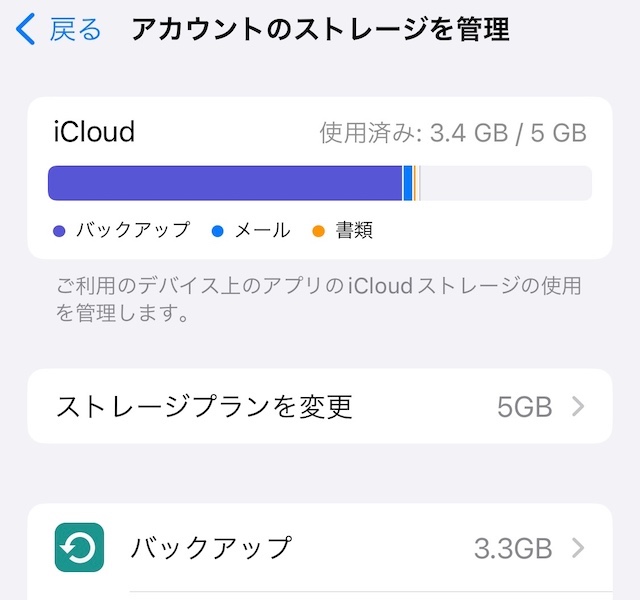
Task: Tap the orange 書類 legend dot
Action: point(319,231)
